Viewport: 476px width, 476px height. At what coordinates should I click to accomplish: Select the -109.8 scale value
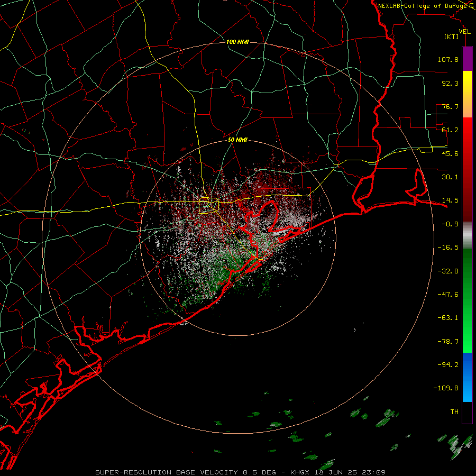(446, 388)
